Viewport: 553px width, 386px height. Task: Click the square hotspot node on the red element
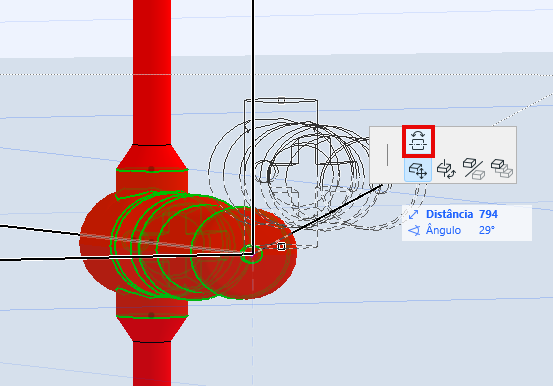point(281,246)
